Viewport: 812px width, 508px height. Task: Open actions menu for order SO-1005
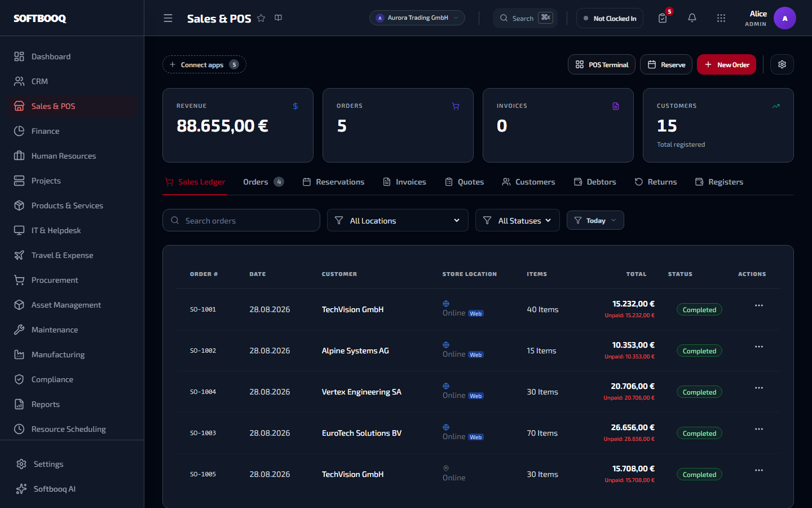pos(759,470)
